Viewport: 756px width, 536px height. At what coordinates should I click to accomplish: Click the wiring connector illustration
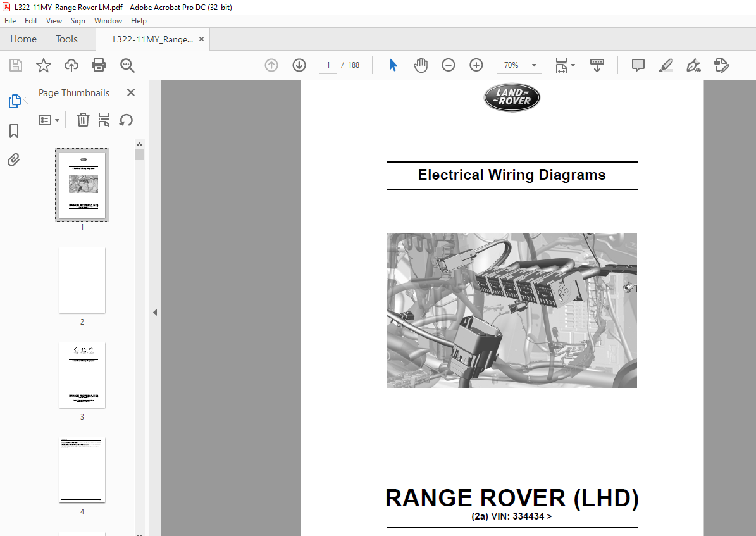(512, 310)
